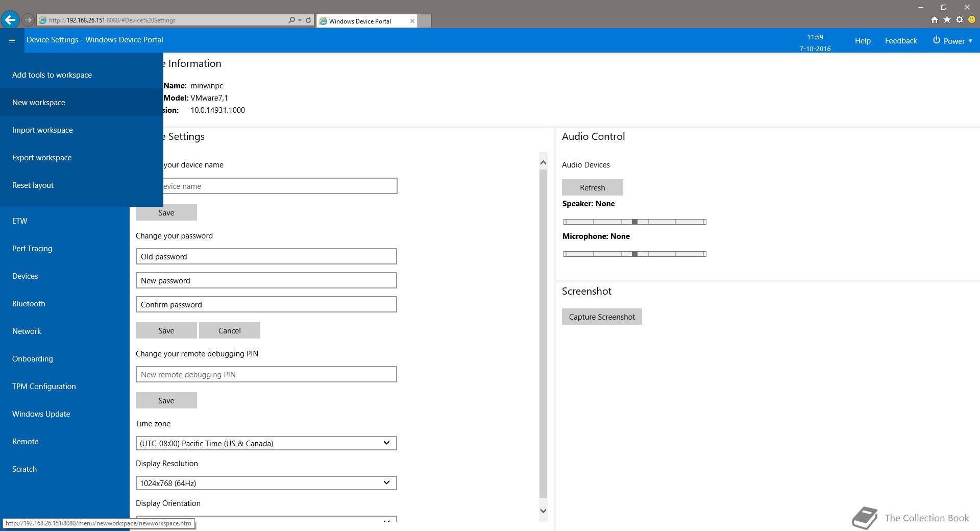The height and width of the screenshot is (531, 980).
Task: Open Windows Update in sidebar
Action: coord(65,414)
